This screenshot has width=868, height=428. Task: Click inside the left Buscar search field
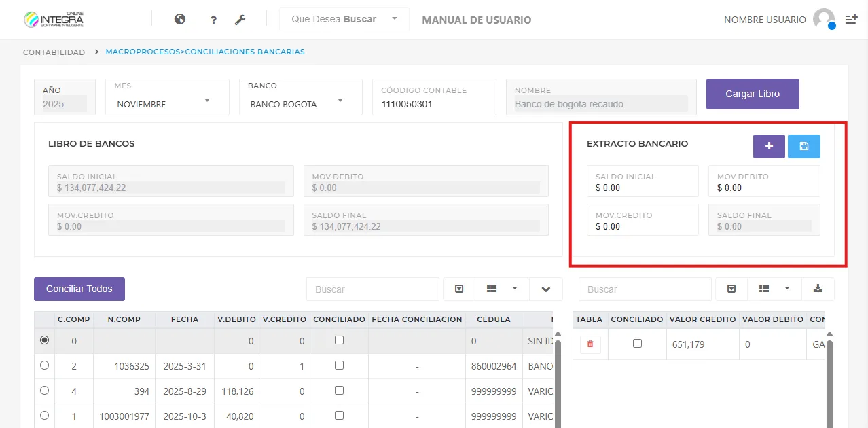point(372,289)
